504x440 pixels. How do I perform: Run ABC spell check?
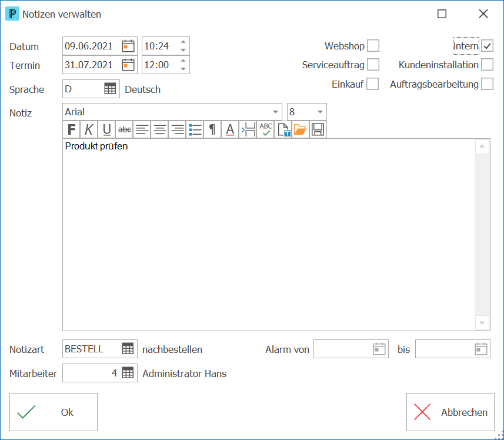[266, 129]
